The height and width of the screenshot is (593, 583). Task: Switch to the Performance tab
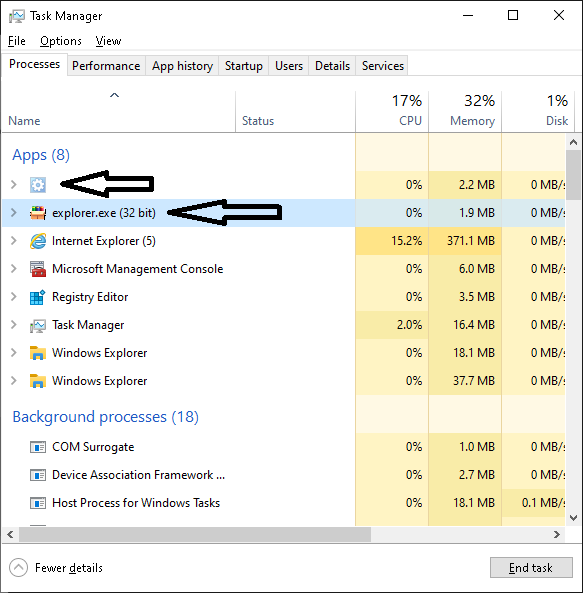coord(106,66)
